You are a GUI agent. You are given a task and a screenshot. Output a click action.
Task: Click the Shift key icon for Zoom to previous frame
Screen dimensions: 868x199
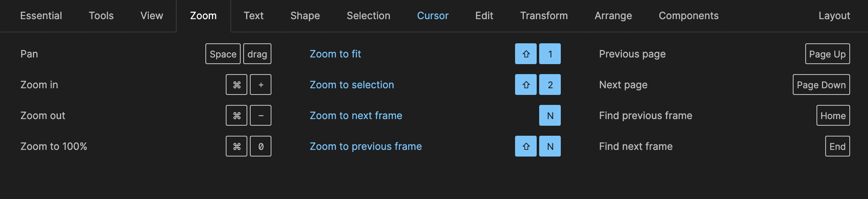pyautogui.click(x=526, y=146)
